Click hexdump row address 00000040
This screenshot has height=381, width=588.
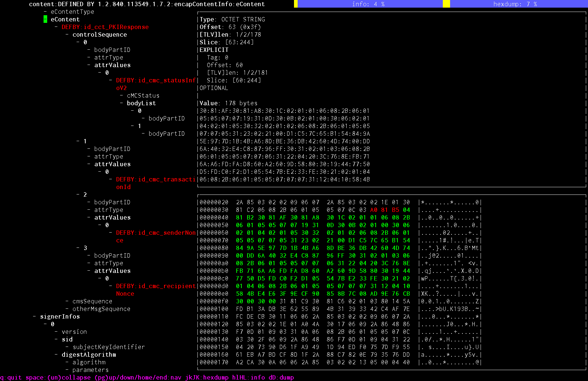[x=214, y=217]
